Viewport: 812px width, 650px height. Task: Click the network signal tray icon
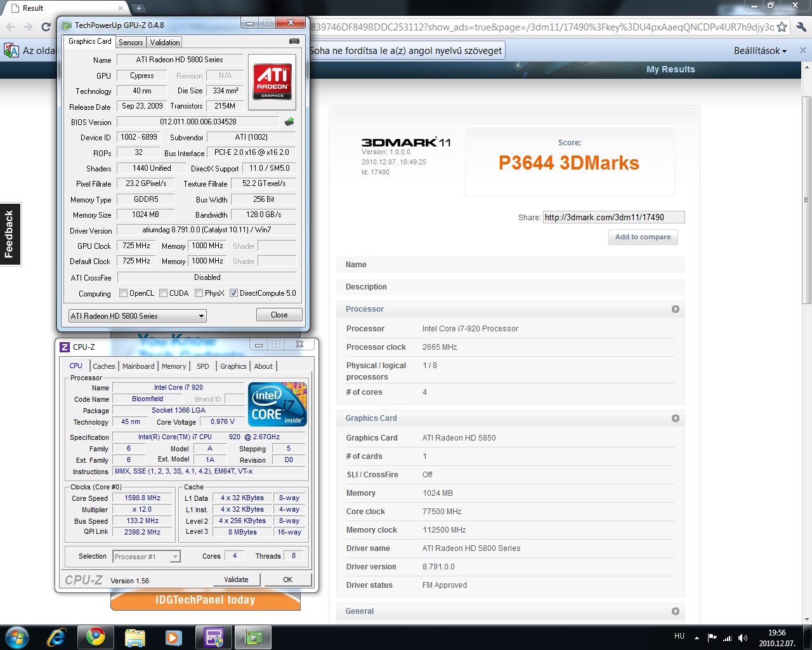(x=728, y=638)
